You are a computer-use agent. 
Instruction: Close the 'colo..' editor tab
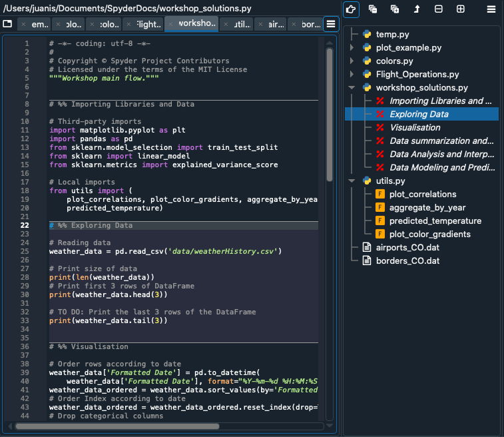(x=93, y=25)
